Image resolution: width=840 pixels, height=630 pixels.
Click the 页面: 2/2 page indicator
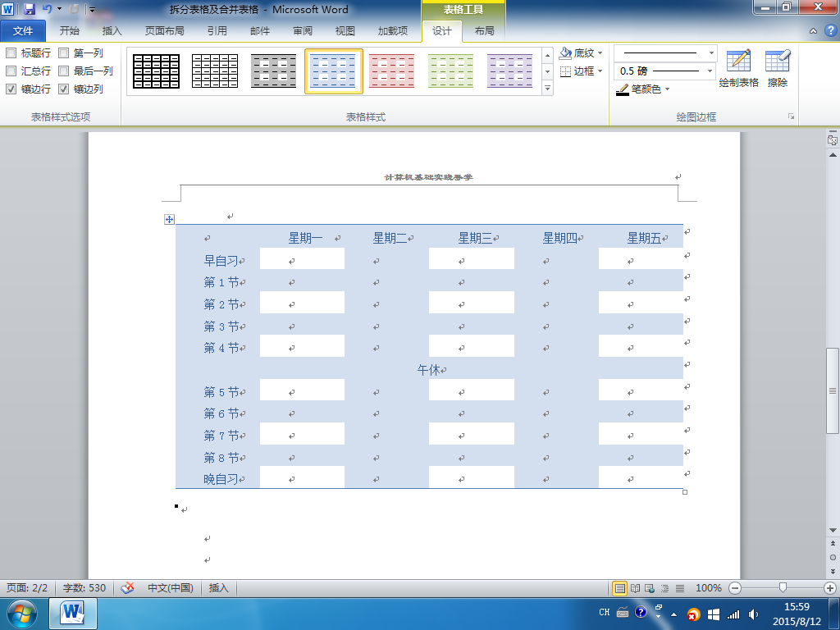pyautogui.click(x=27, y=587)
